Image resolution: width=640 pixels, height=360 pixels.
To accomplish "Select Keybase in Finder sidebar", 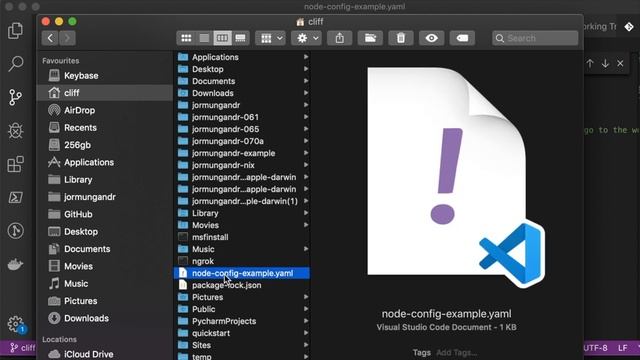I will tap(105, 76).
